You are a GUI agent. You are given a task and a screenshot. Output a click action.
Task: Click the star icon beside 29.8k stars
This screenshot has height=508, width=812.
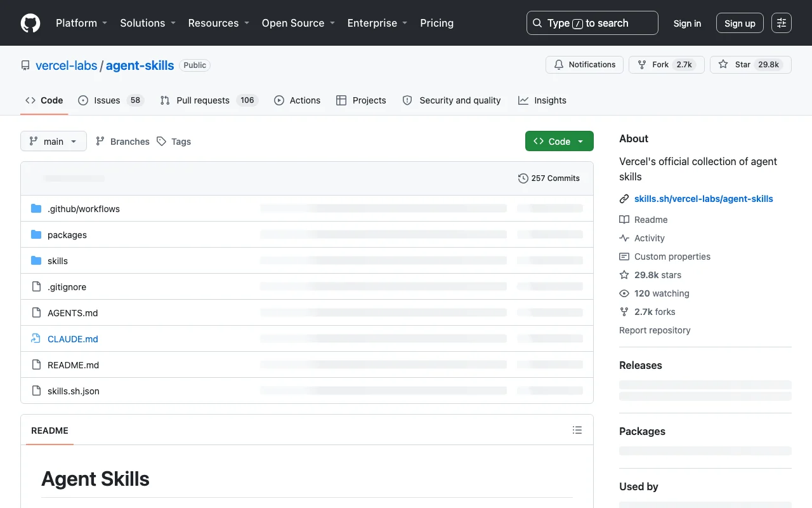pos(624,275)
